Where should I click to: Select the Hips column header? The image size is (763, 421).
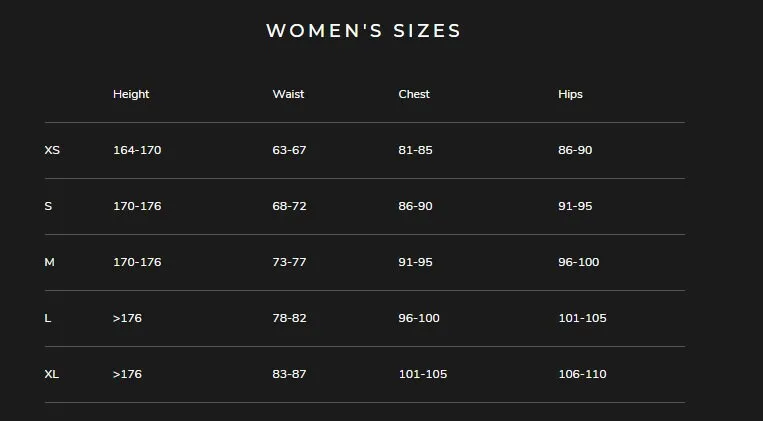point(570,94)
